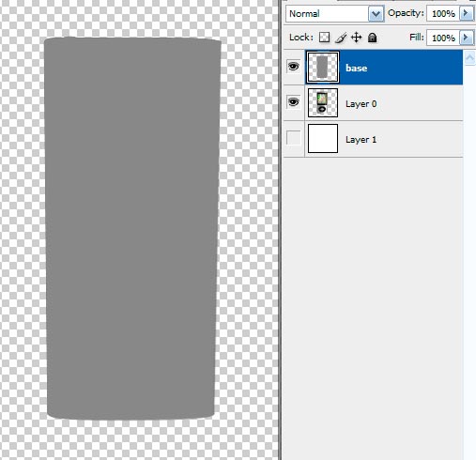Select the Layer 1 white thumbnail

[323, 138]
